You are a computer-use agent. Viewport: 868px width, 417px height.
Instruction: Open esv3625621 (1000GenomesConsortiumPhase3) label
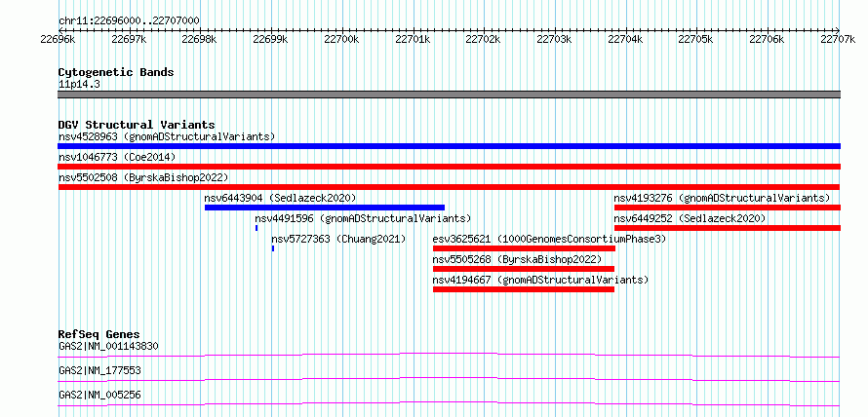pos(549,239)
